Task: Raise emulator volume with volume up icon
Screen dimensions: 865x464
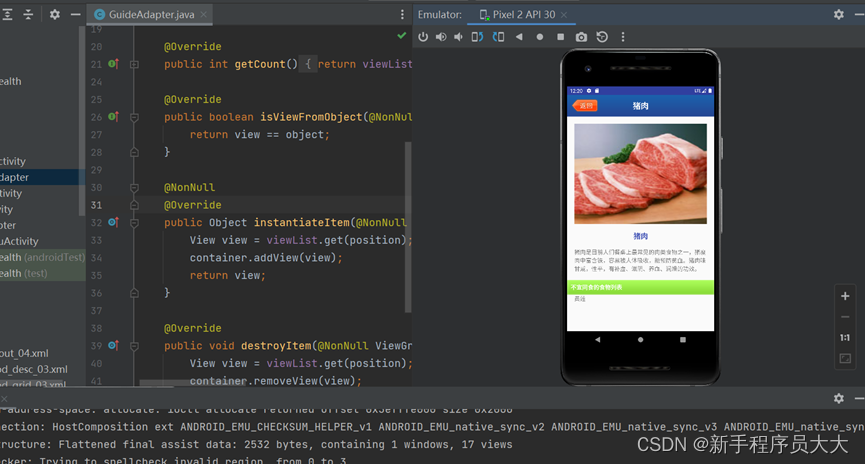Action: [x=441, y=37]
